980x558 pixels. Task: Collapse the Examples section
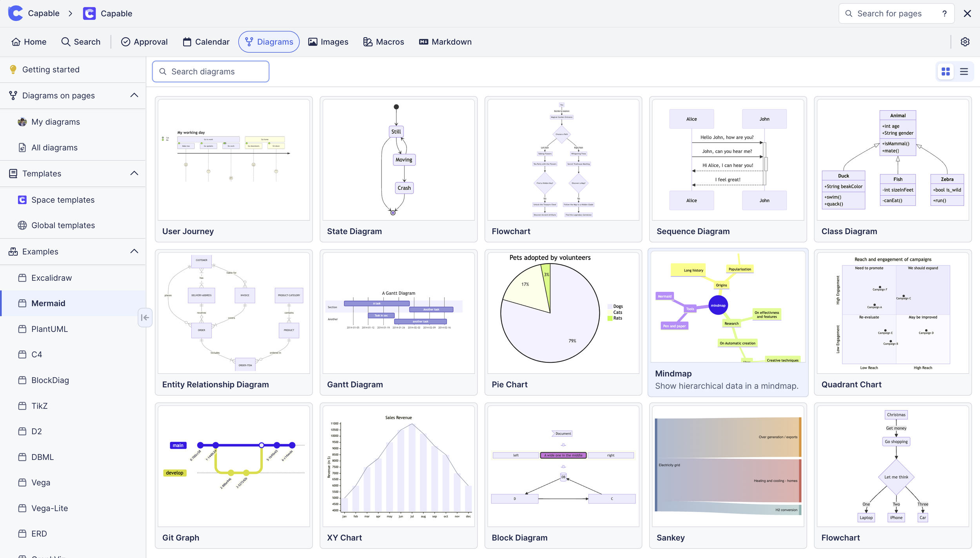pos(134,251)
